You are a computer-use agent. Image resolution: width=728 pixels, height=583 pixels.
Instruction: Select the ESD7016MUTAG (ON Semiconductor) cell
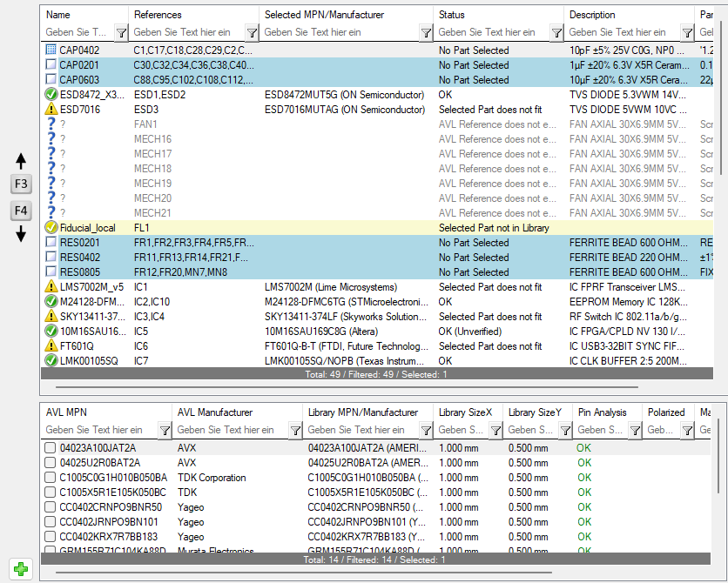click(x=345, y=110)
